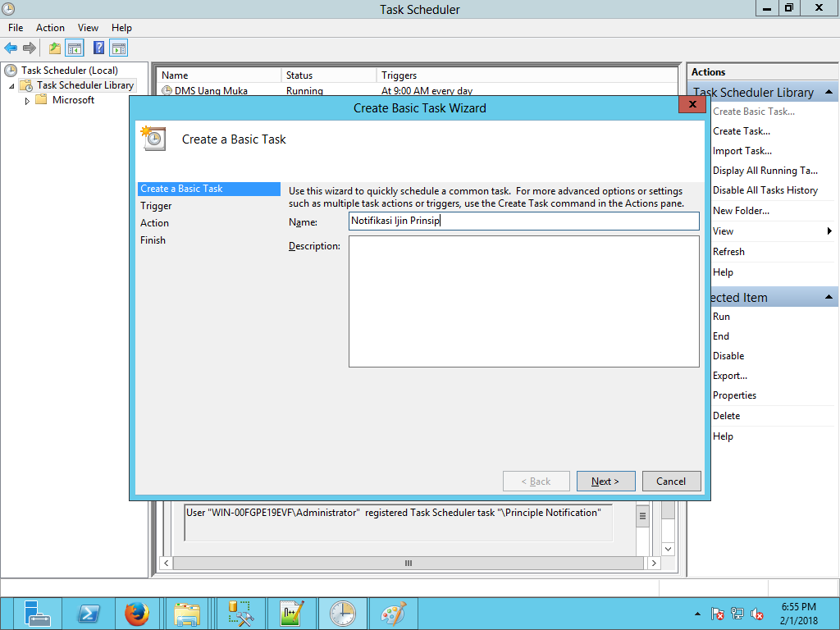The image size is (840, 630).
Task: Click the blue Help question mark icon
Action: tap(99, 48)
